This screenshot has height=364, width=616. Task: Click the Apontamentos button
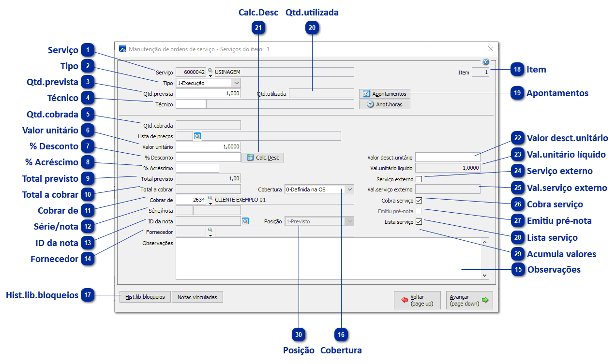tap(385, 94)
